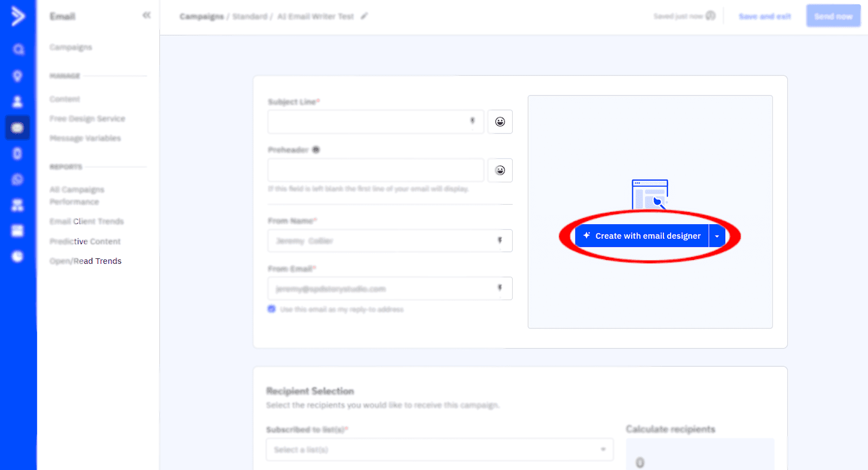Image resolution: width=868 pixels, height=470 pixels.
Task: Open search from the left sidebar
Action: click(18, 50)
